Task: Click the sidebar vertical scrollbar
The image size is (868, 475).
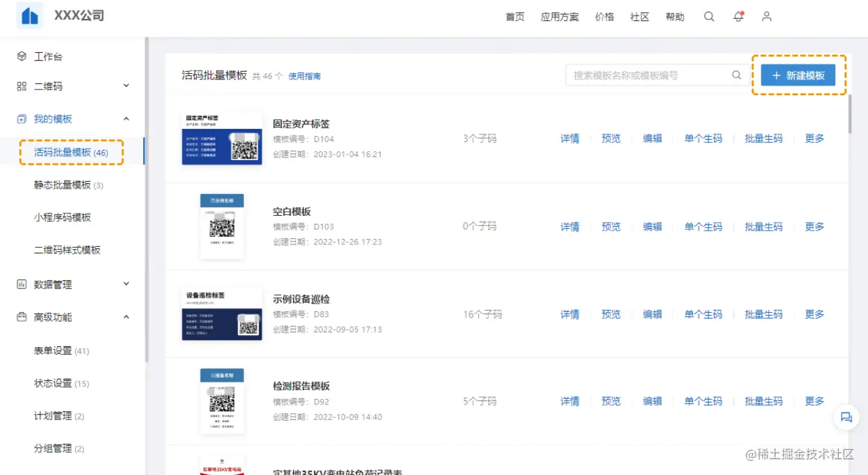Action: pyautogui.click(x=146, y=200)
